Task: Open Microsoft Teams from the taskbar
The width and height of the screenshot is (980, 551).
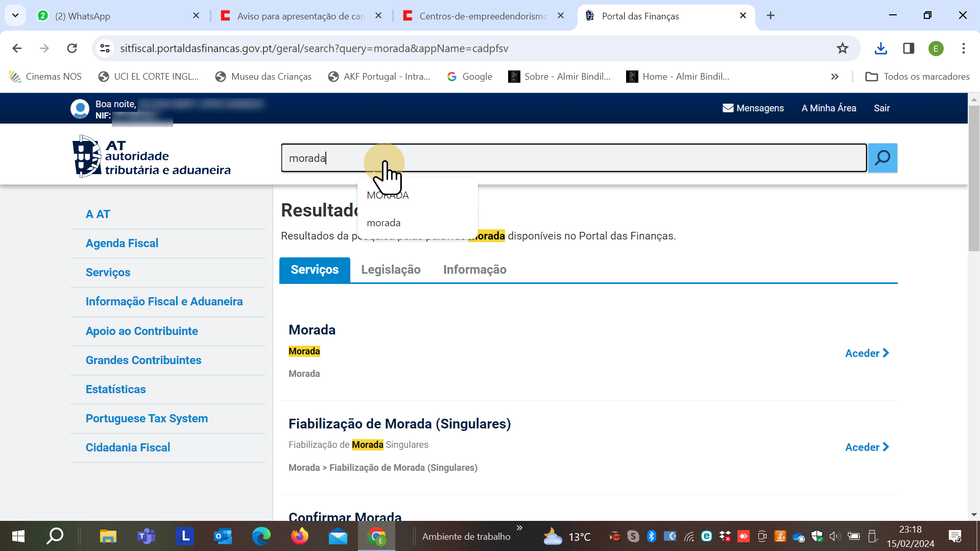Action: coord(146,536)
